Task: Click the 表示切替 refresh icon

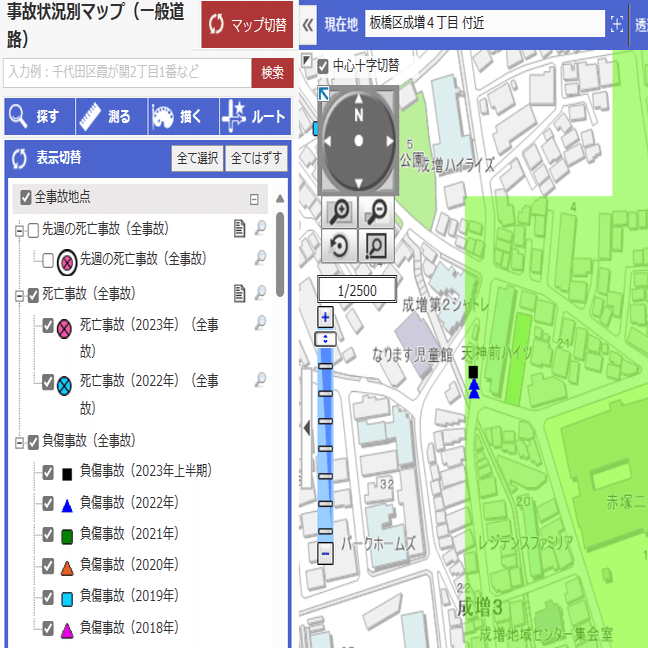Action: [19, 158]
